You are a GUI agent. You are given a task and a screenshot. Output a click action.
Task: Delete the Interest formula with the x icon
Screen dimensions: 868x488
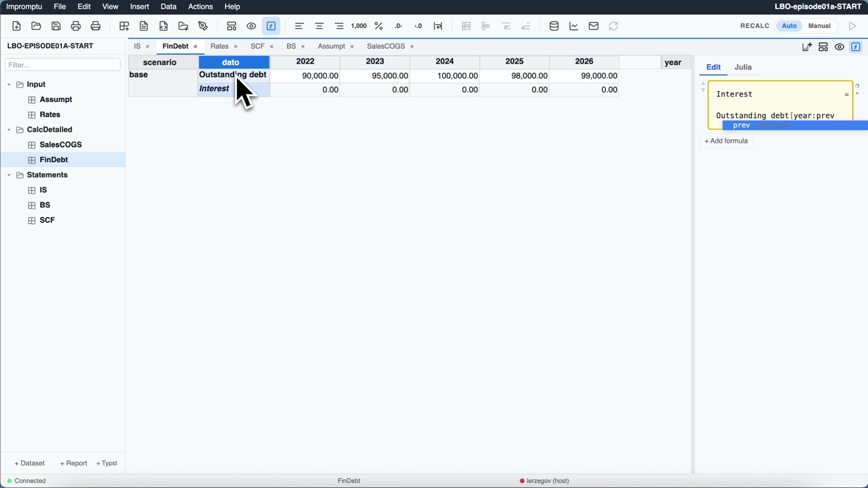tap(857, 93)
